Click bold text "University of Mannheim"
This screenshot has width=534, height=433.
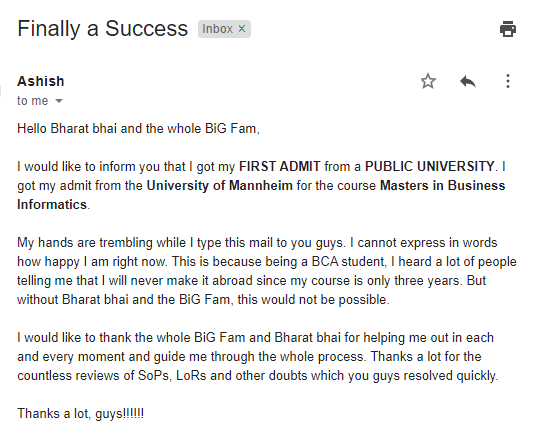tap(219, 186)
